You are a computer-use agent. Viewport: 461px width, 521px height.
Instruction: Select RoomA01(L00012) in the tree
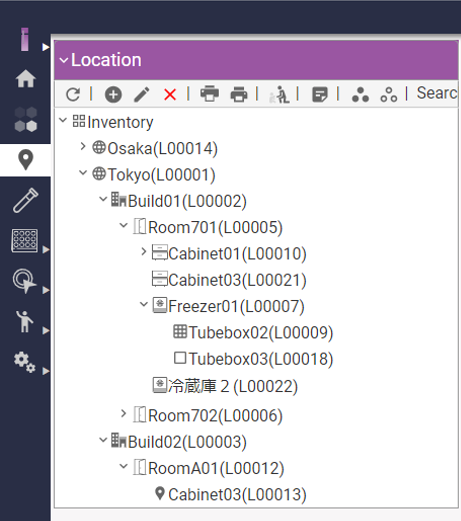click(216, 468)
